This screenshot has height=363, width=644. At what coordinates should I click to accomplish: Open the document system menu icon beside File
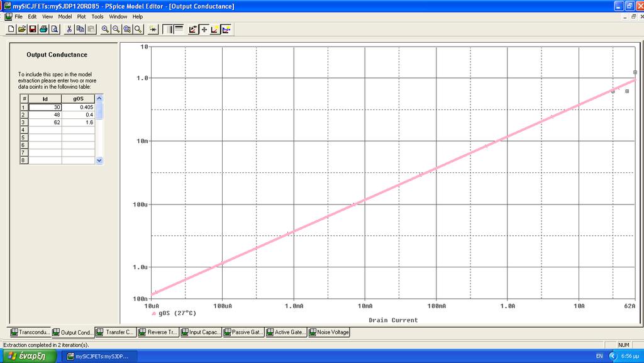[x=8, y=16]
